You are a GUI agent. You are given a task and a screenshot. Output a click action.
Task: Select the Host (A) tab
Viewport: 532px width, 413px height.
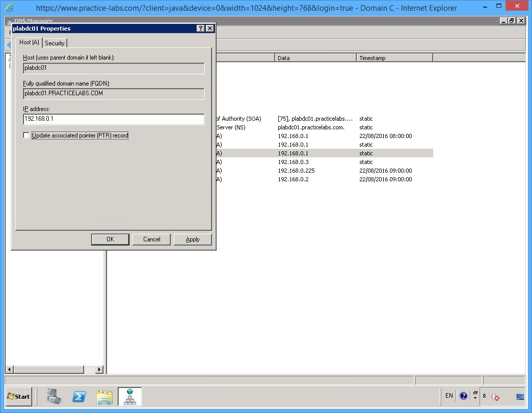[x=29, y=43]
